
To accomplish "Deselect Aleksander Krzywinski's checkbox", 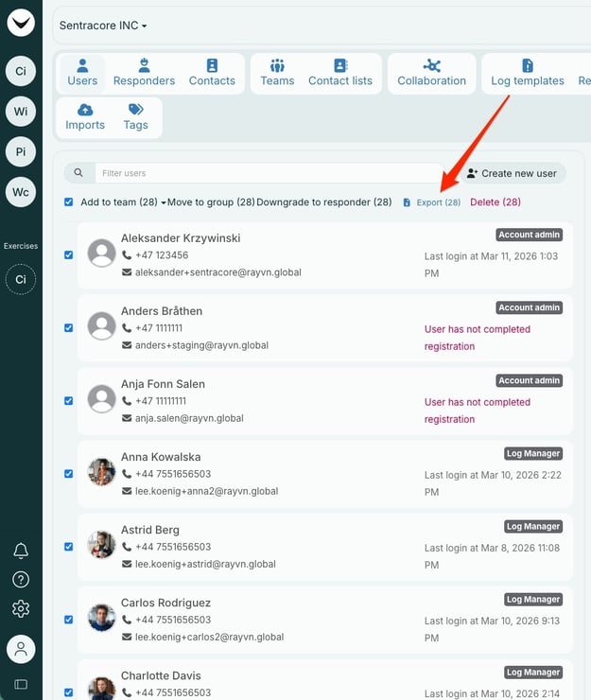I will [68, 255].
